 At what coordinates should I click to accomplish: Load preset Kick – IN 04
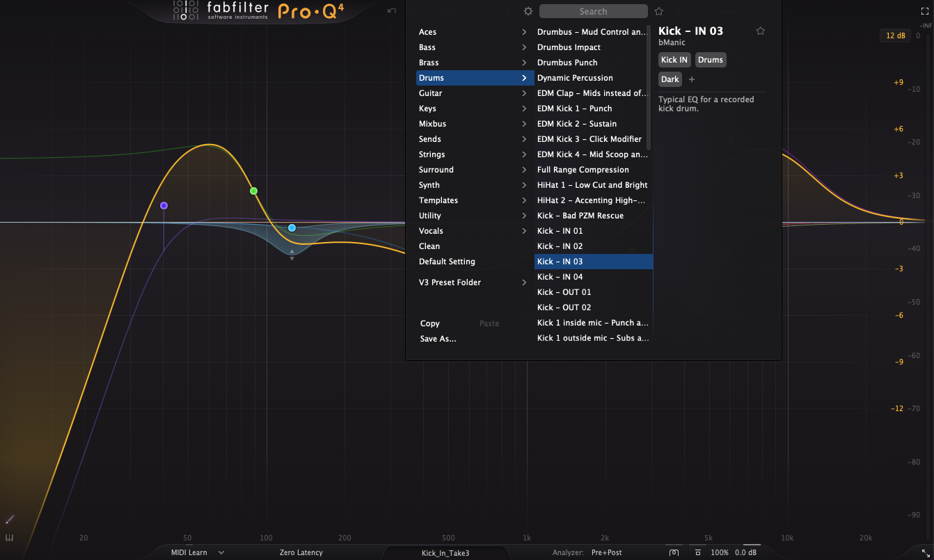point(594,277)
